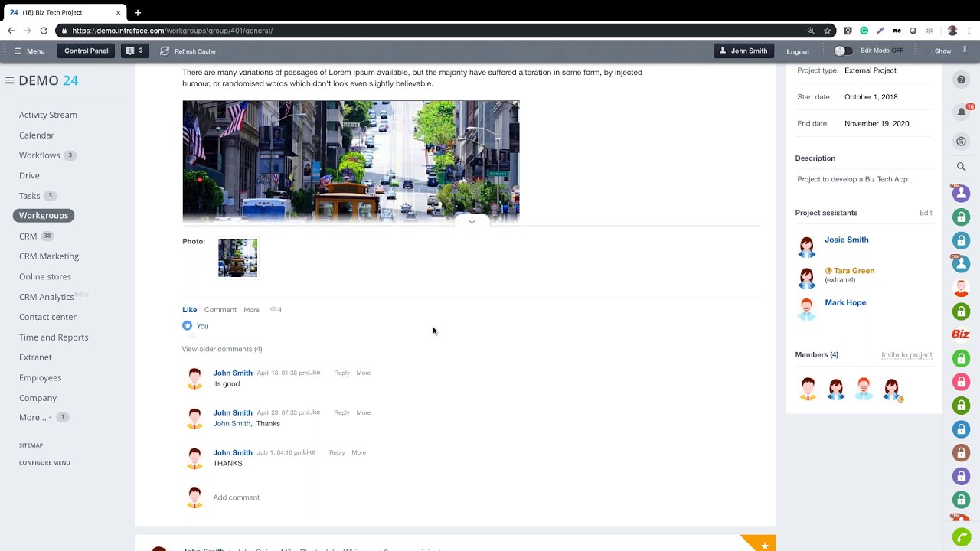The image size is (980, 551).
Task: Open Activity Stream in the sidebar
Action: pyautogui.click(x=48, y=115)
